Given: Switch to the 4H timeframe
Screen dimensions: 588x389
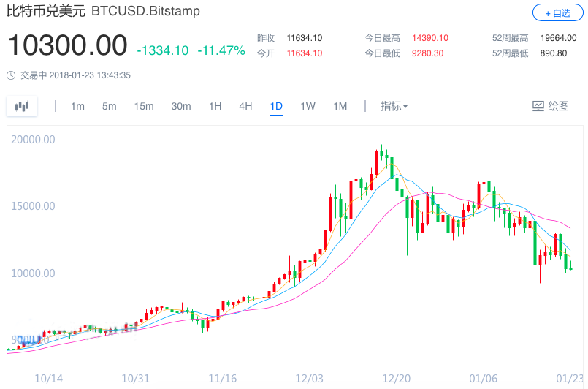Looking at the screenshot, I should tap(245, 106).
